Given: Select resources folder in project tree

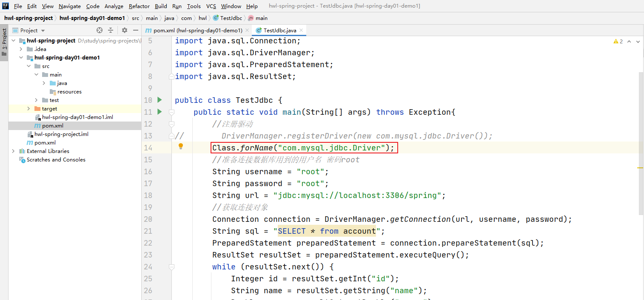Looking at the screenshot, I should click(x=69, y=92).
